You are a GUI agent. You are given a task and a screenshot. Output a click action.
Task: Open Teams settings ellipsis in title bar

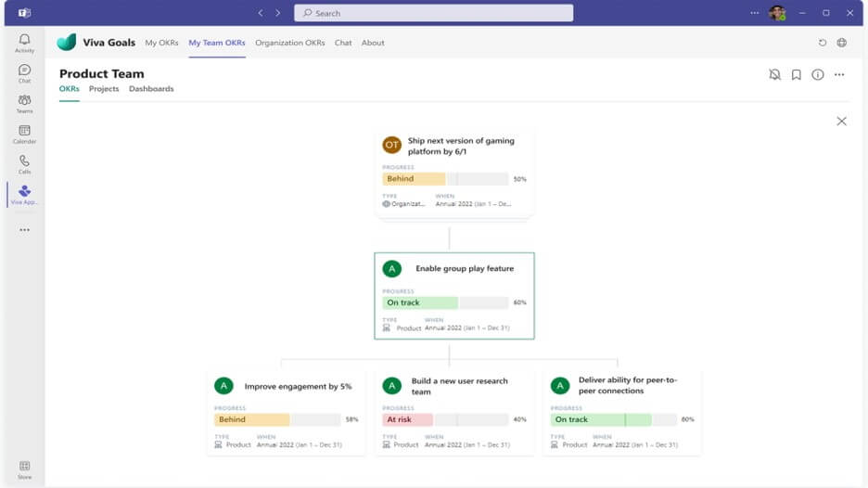tap(754, 13)
